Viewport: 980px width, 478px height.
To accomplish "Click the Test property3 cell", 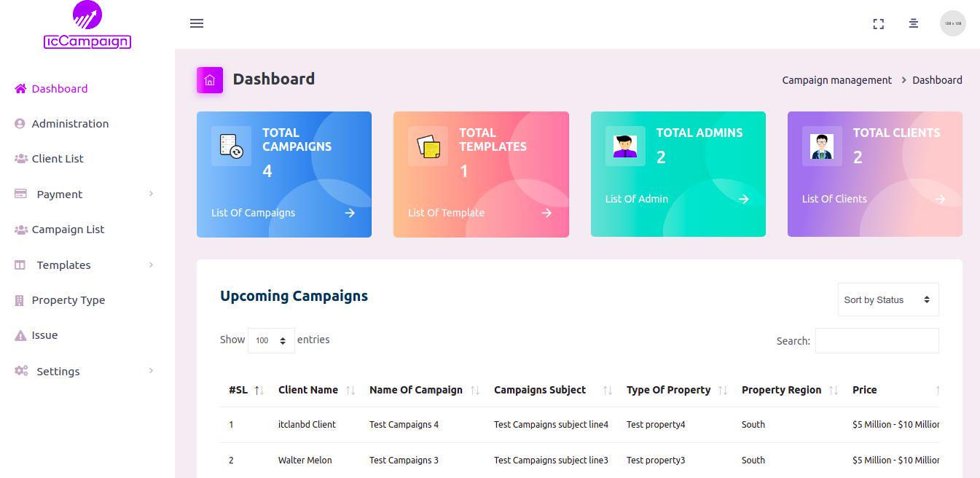I will [x=656, y=460].
